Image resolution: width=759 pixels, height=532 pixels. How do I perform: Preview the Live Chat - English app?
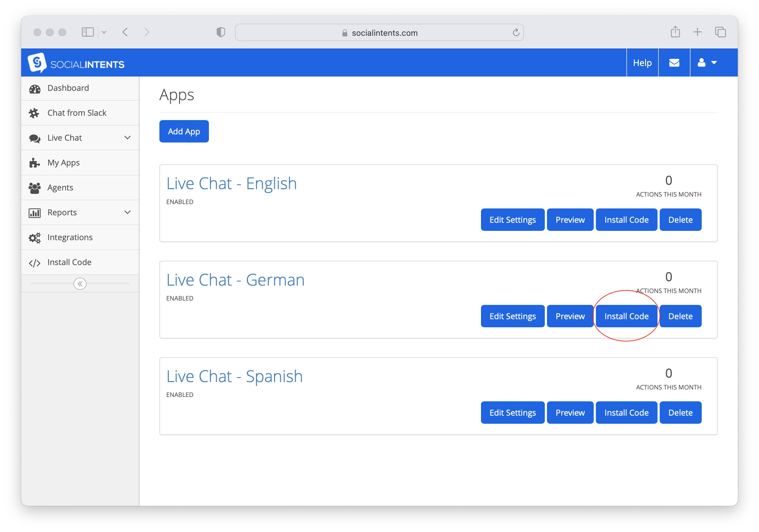(570, 220)
